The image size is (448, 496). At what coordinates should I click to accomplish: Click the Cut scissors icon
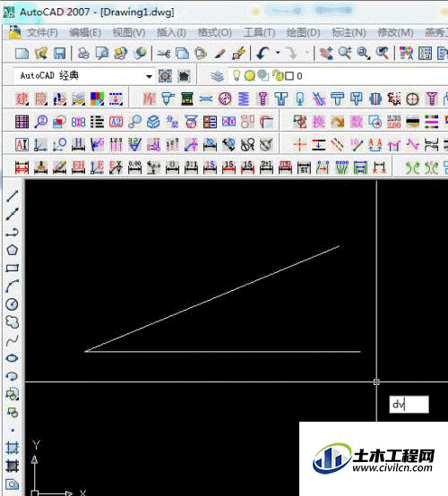click(x=163, y=53)
